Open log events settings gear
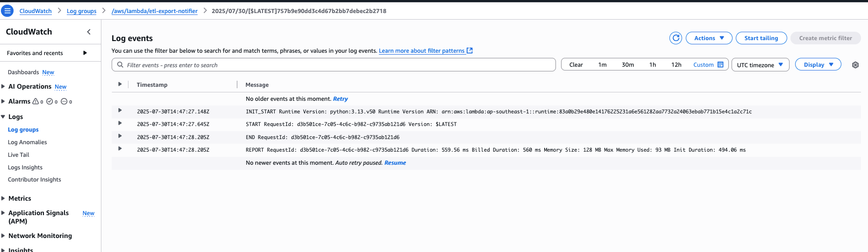Image resolution: width=868 pixels, height=252 pixels. tap(855, 65)
